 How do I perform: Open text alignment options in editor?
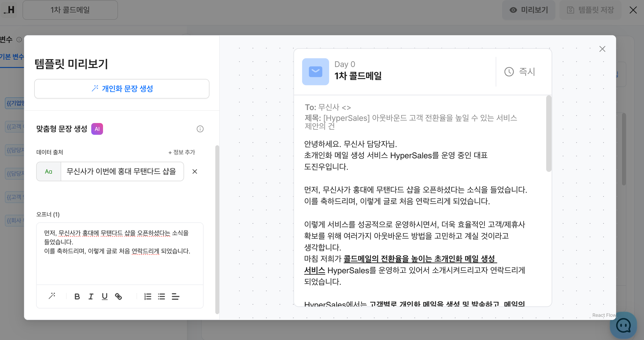[175, 297]
